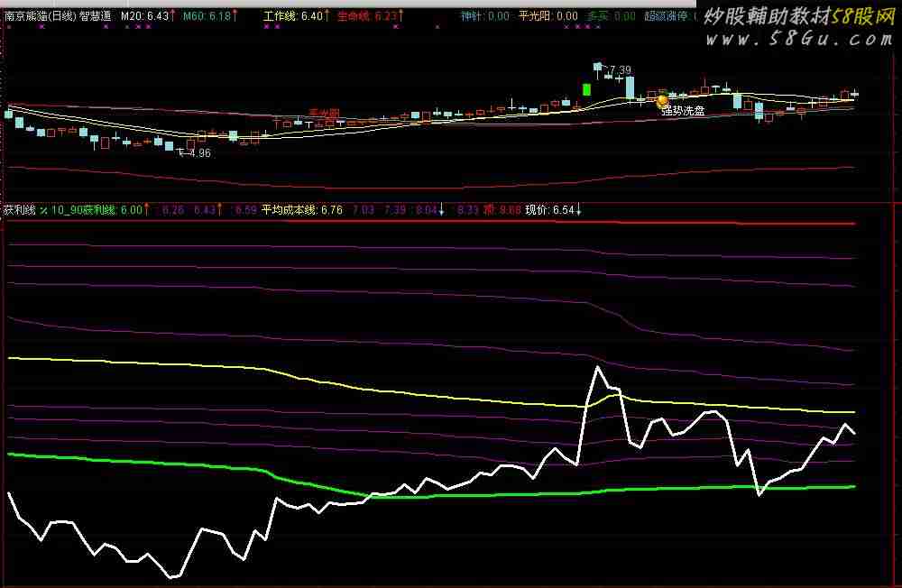Viewport: 902px width, 588px height.
Task: Click the 获利线 indicator name in lower panel
Action: [x=20, y=210]
